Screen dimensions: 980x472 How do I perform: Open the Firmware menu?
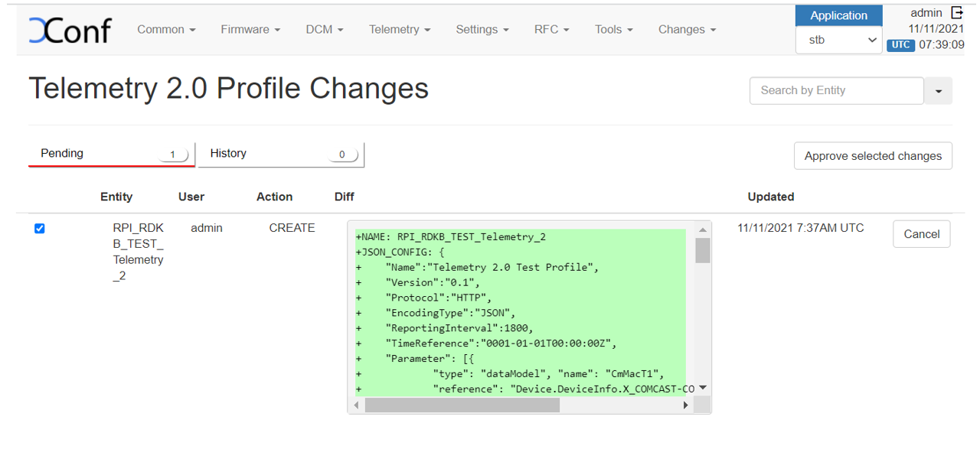click(250, 30)
